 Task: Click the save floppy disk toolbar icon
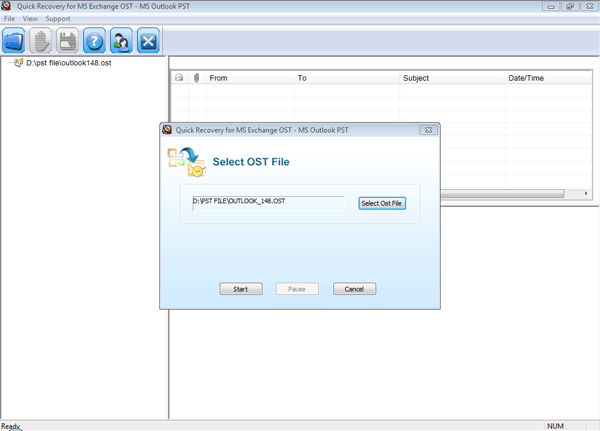(67, 40)
